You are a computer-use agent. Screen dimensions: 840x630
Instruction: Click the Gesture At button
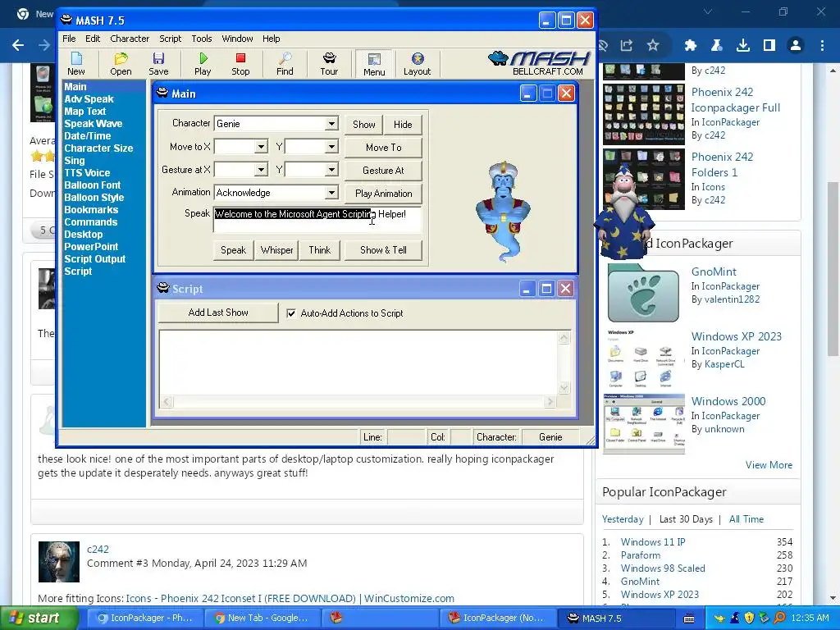coord(384,171)
